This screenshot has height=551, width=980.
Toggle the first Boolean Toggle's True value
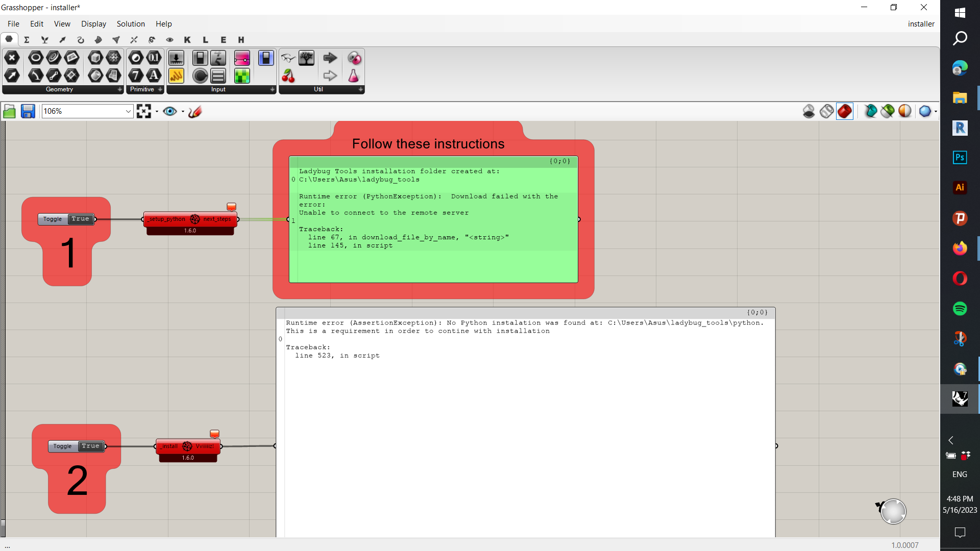coord(80,219)
